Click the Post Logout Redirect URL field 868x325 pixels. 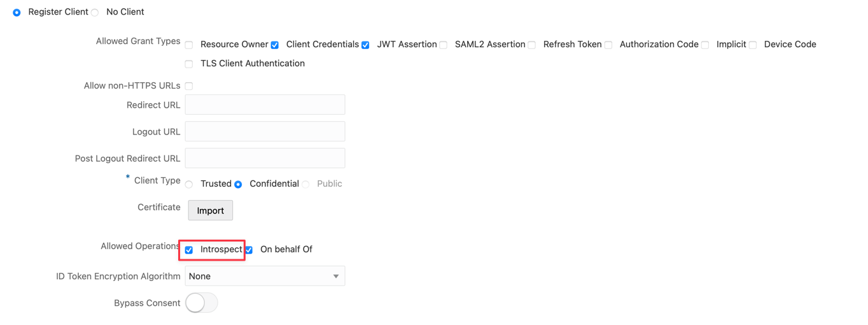[265, 158]
